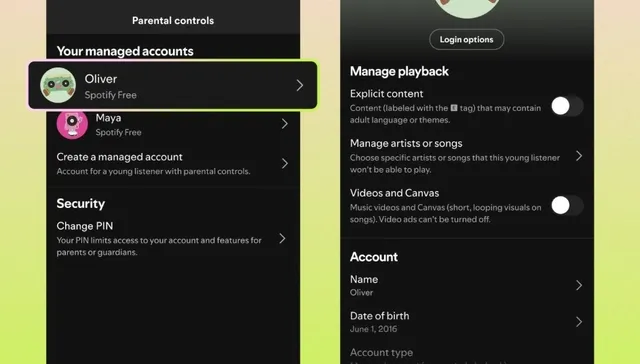Screen dimensions: 640x364
Task: Select the Explicit content label
Action: pos(387,94)
